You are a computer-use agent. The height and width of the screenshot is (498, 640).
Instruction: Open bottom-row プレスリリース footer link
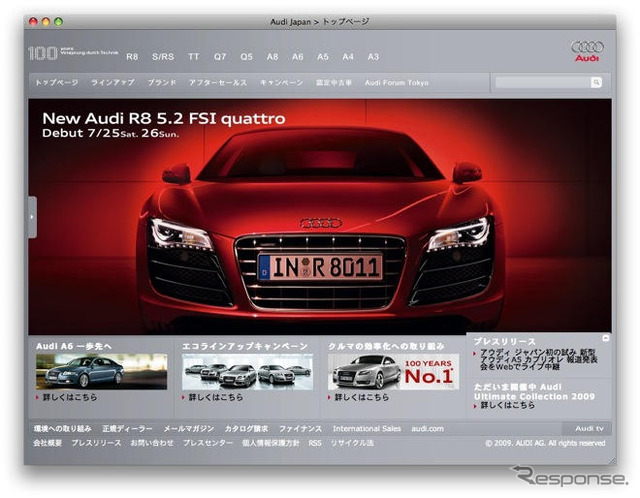(96, 443)
